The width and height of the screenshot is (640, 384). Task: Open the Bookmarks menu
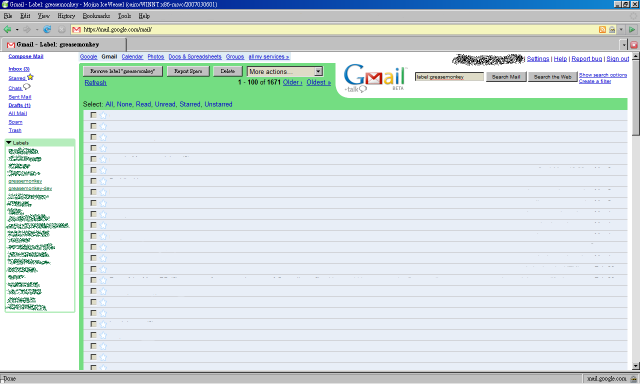click(96, 16)
